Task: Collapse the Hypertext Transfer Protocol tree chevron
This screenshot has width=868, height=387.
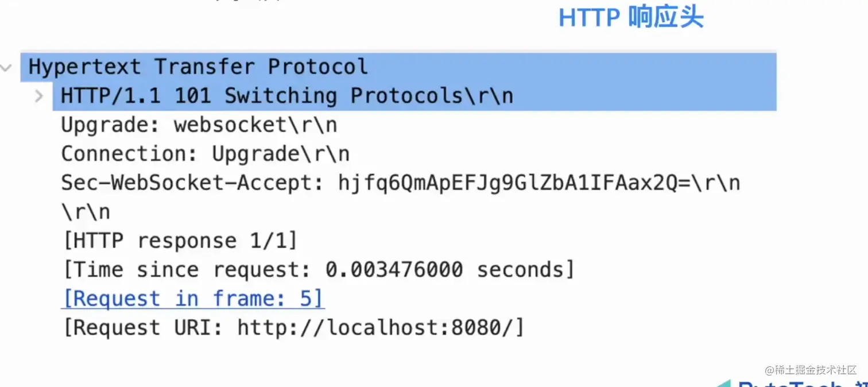Action: pyautogui.click(x=6, y=68)
